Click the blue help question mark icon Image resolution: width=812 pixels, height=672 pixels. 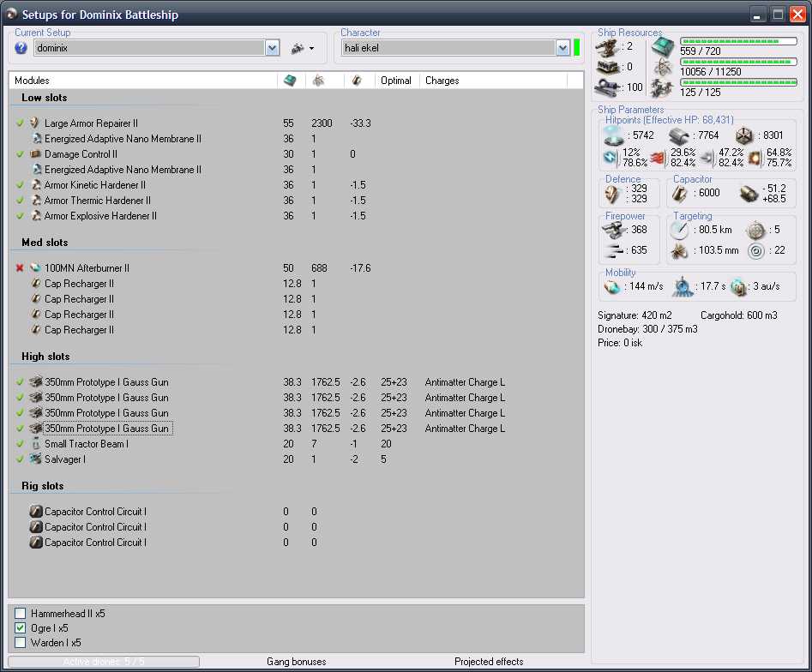21,48
